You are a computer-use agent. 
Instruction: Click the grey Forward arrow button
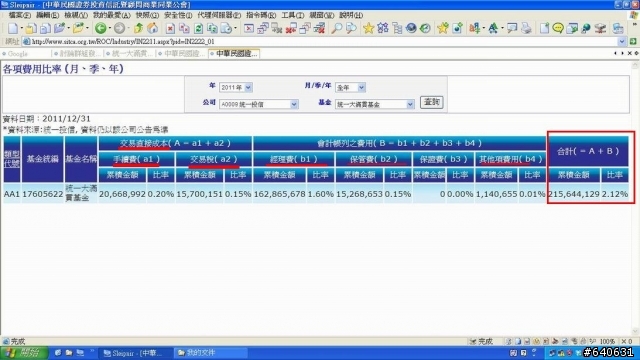point(119,28)
